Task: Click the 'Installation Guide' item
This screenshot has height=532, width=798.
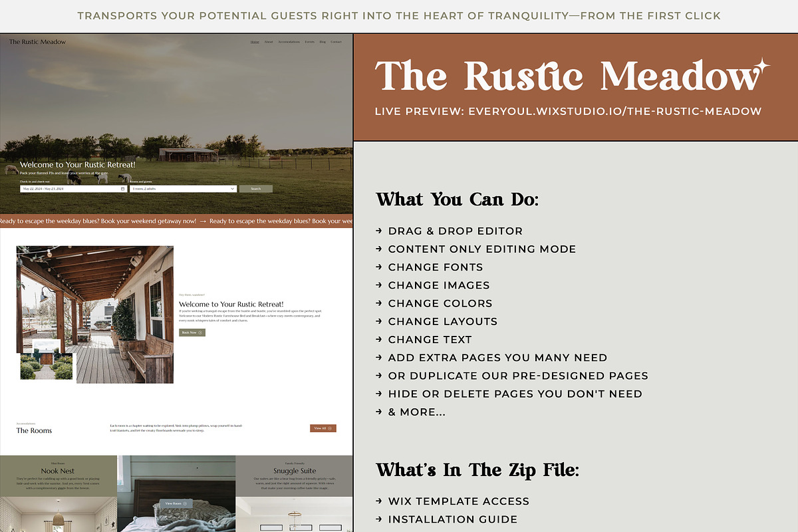Action: pos(453,519)
